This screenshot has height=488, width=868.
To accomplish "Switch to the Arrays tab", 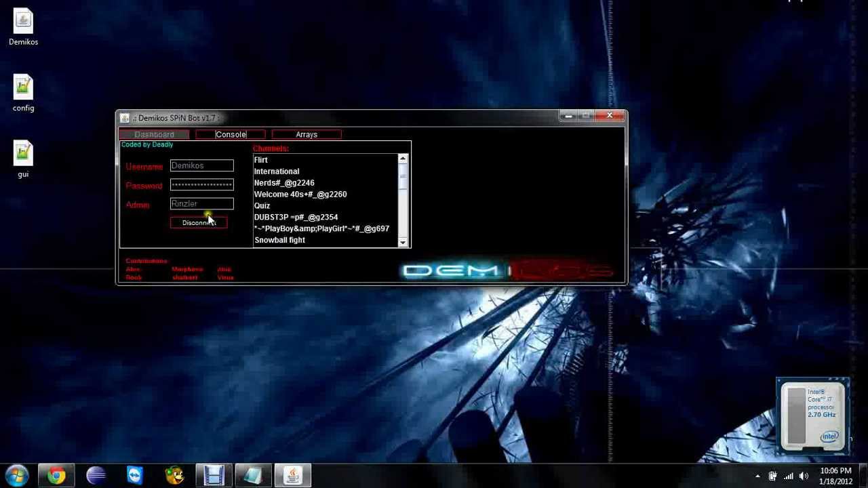I will click(x=307, y=134).
